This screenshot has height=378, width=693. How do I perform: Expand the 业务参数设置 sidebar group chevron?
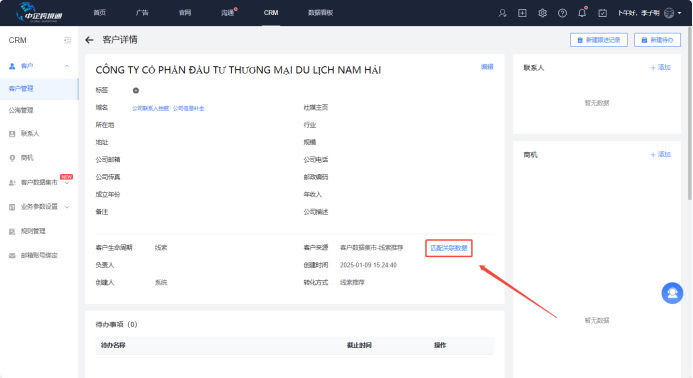click(67, 206)
